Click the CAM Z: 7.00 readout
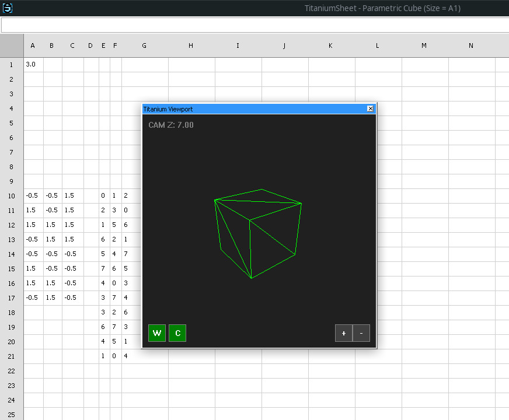509x420 pixels. click(x=171, y=125)
